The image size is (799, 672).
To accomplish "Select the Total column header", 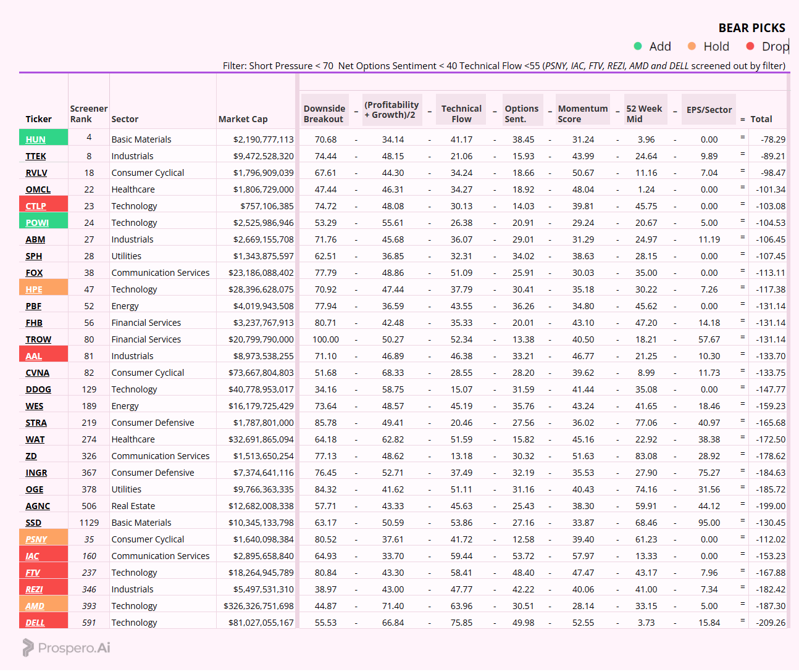I will coord(761,119).
